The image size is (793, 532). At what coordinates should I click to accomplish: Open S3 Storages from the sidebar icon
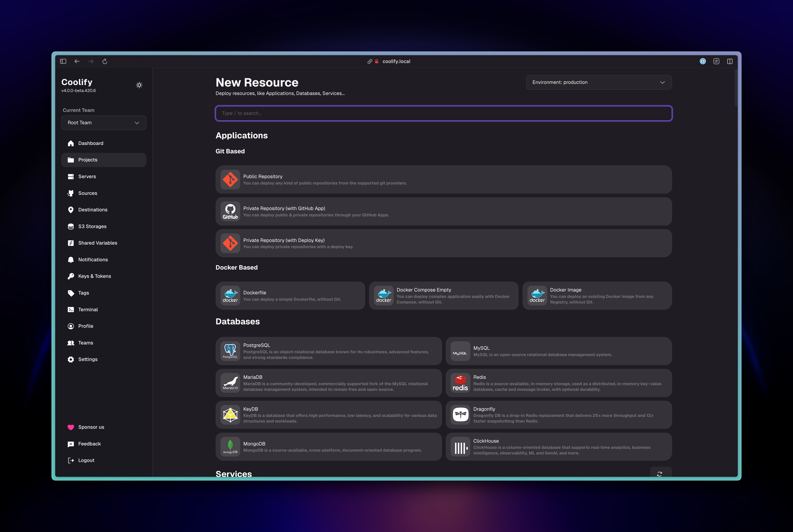71,226
